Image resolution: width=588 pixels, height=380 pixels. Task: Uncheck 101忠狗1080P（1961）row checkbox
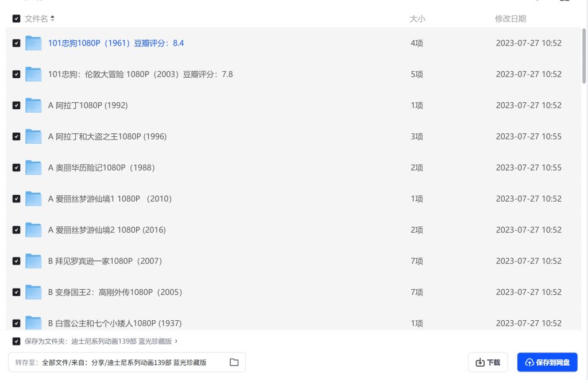16,43
